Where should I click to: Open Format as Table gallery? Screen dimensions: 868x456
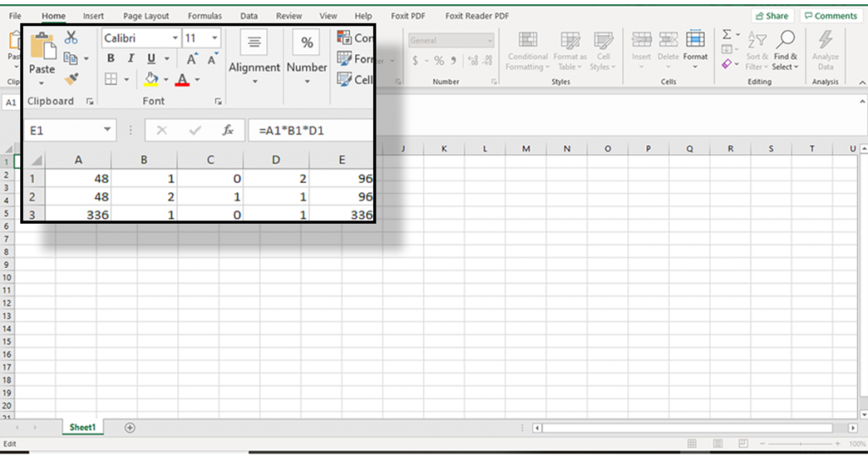(x=569, y=52)
